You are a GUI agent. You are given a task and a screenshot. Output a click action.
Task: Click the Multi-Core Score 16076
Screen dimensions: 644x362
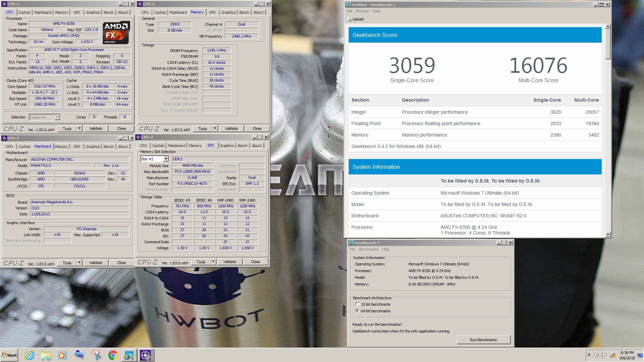(x=538, y=65)
